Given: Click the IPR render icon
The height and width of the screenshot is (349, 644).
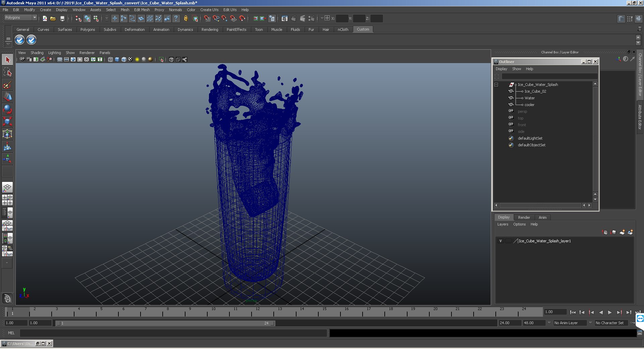Looking at the screenshot, I should [x=303, y=18].
